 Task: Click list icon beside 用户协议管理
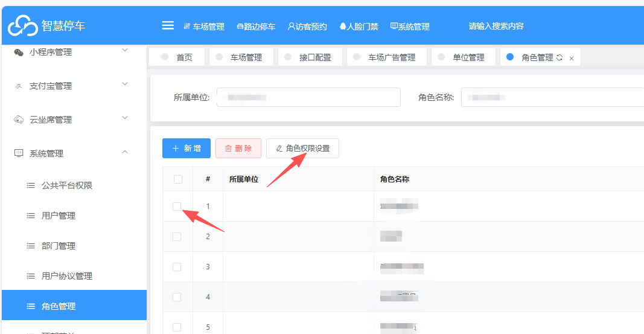click(31, 276)
